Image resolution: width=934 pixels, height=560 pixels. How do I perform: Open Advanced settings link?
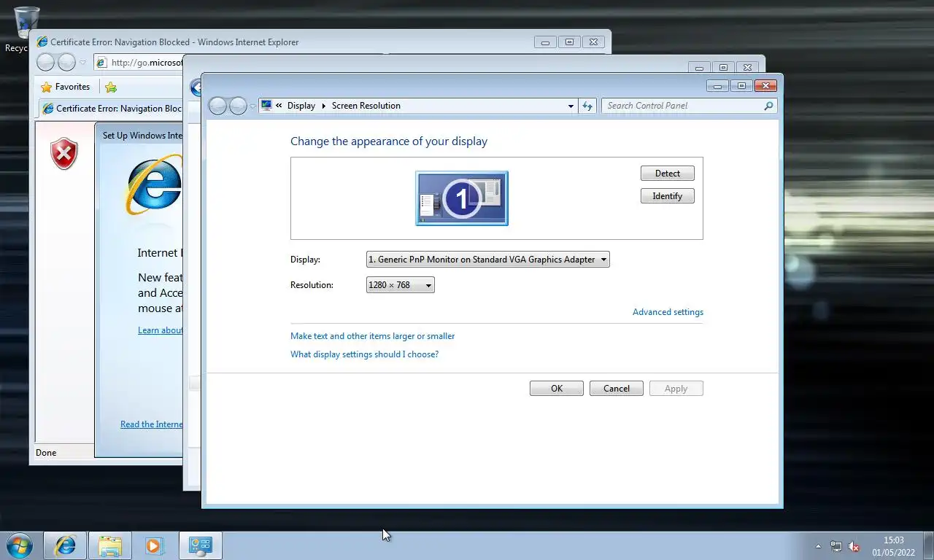668,312
